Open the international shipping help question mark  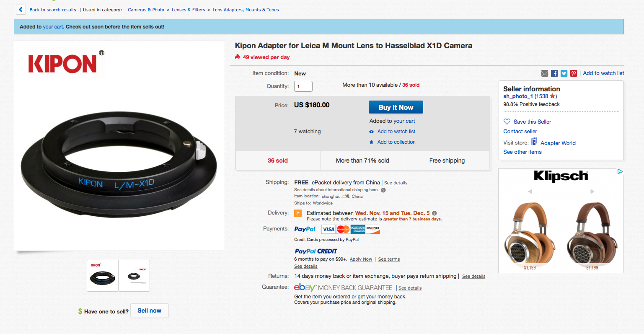(x=383, y=190)
